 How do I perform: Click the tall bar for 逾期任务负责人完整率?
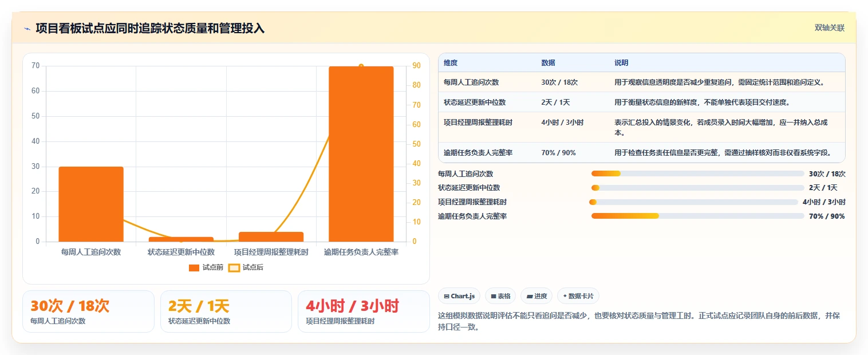click(361, 154)
